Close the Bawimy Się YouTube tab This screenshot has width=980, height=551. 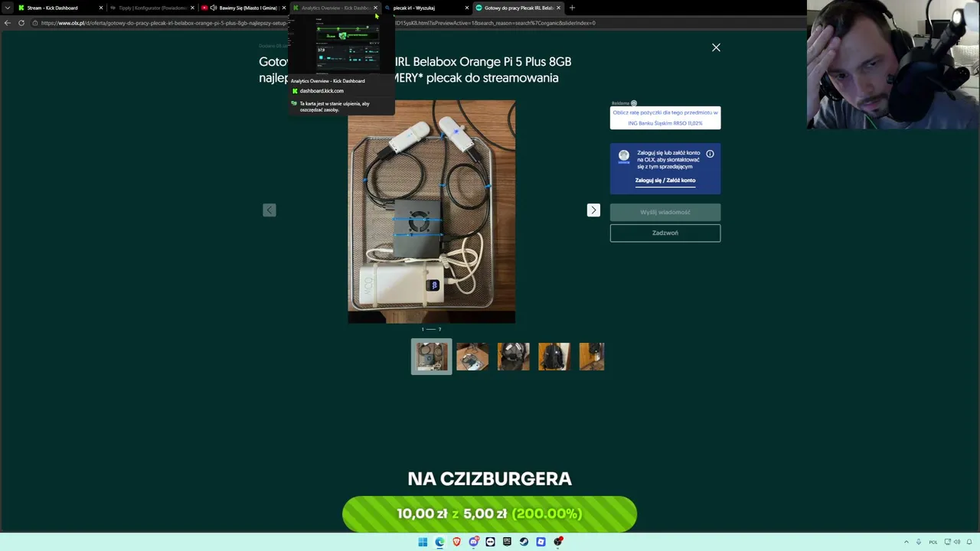[x=283, y=8]
